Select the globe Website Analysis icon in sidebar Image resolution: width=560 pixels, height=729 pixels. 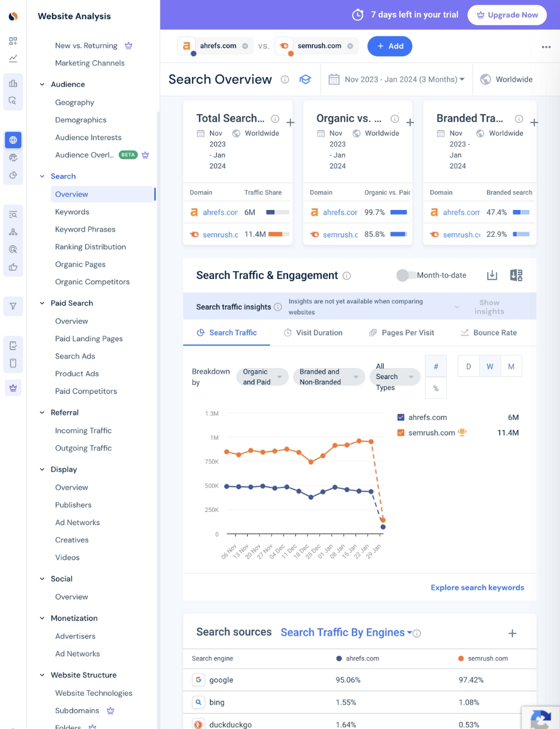(x=13, y=140)
